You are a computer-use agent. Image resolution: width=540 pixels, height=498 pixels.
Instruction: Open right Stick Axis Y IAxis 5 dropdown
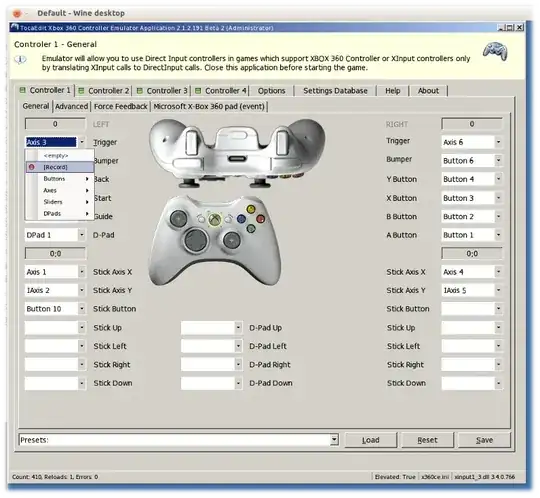(498, 290)
